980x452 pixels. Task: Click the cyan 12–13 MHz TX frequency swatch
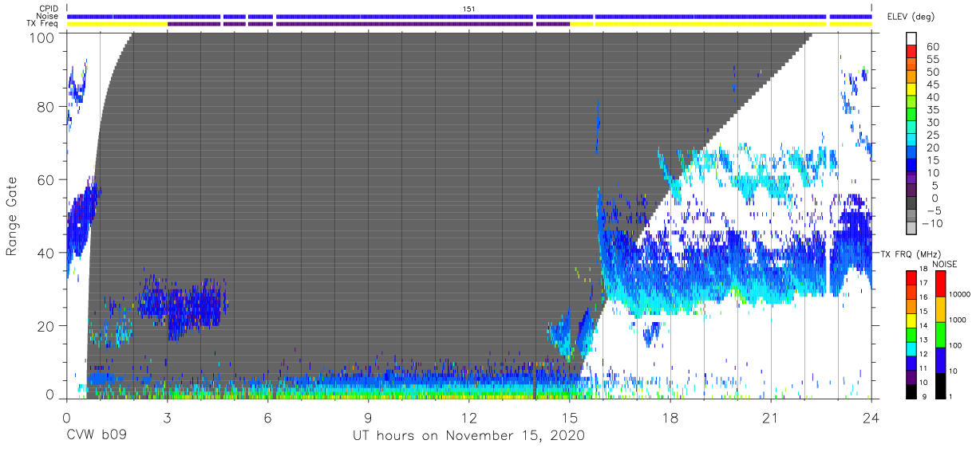click(912, 349)
